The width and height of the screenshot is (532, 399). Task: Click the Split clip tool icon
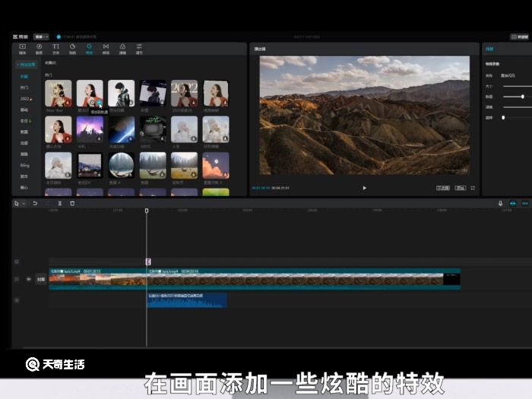[60, 204]
